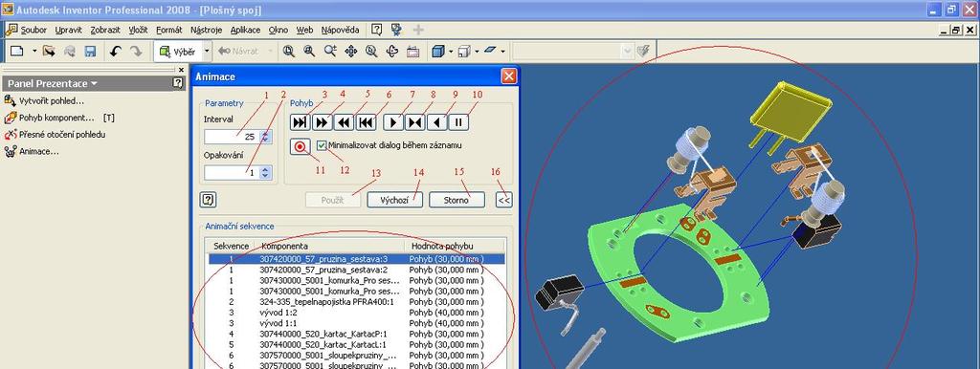Increase Interval value with the spinner

[266, 133]
